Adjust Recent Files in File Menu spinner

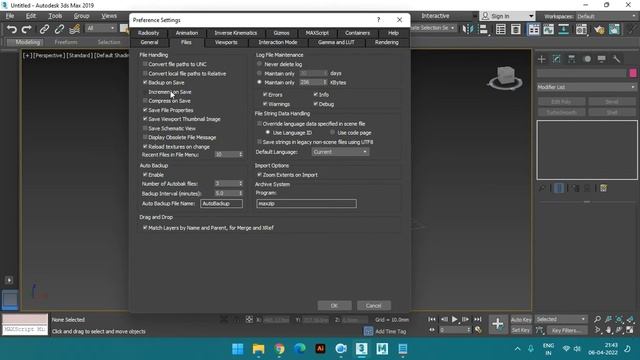click(241, 154)
